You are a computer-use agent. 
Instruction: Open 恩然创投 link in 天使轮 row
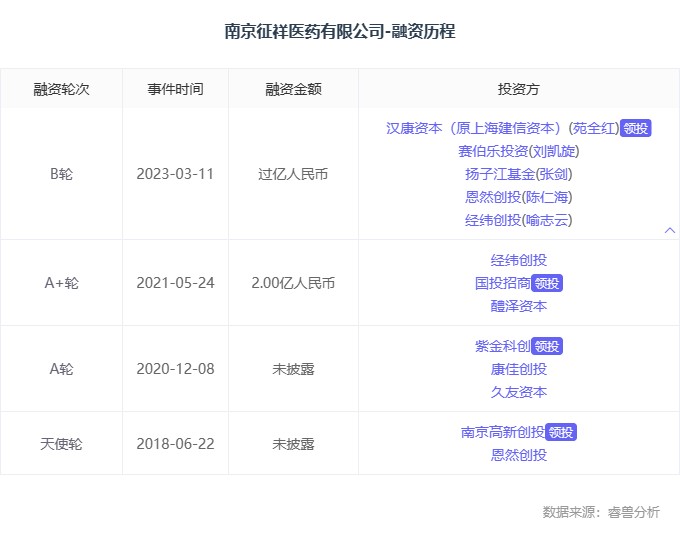click(519, 455)
